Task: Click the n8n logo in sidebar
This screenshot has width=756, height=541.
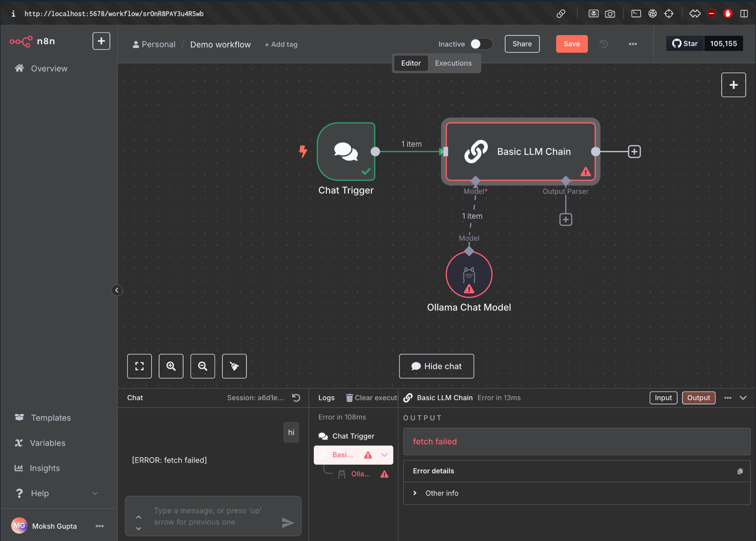Action: coord(32,41)
